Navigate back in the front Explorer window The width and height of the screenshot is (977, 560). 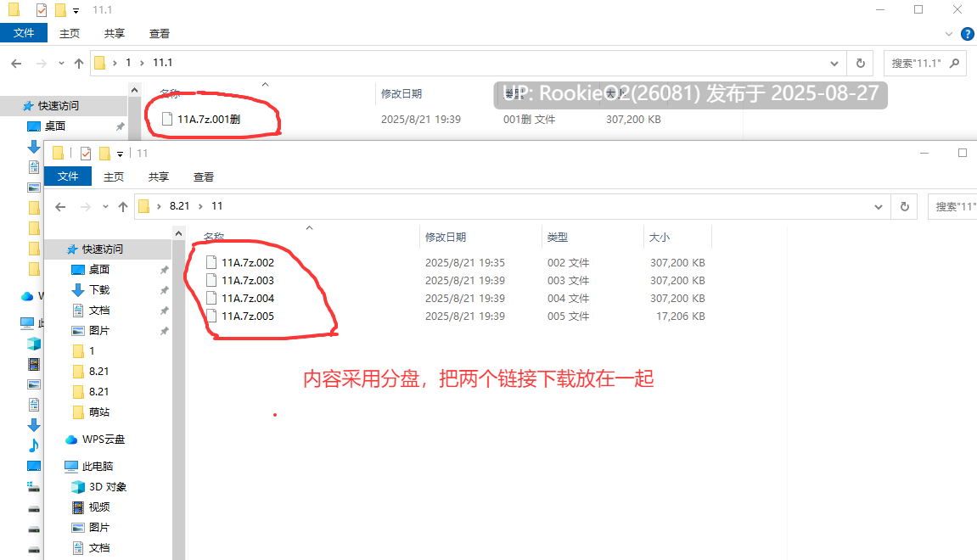tap(60, 207)
